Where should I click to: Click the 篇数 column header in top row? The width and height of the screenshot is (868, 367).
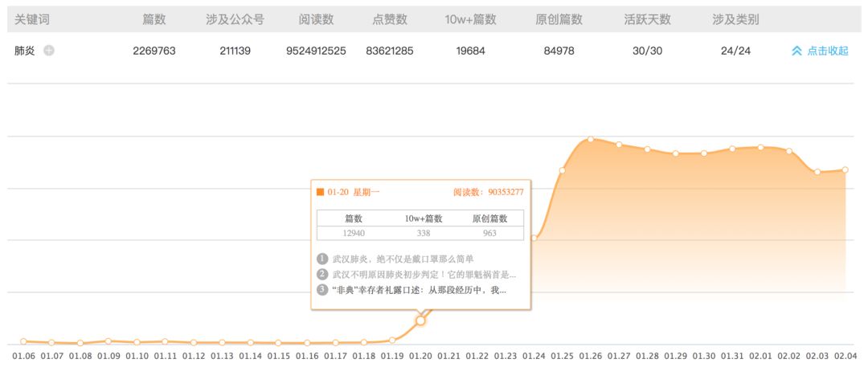coord(154,18)
